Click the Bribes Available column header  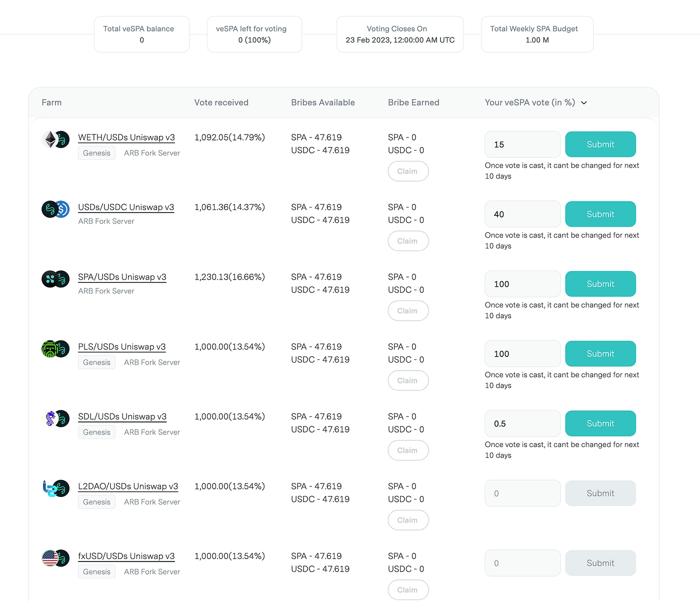point(323,102)
